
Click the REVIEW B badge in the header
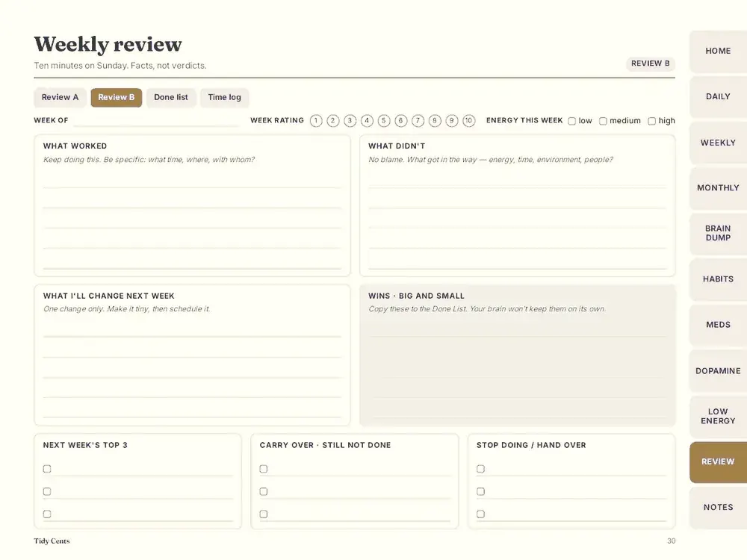click(651, 63)
